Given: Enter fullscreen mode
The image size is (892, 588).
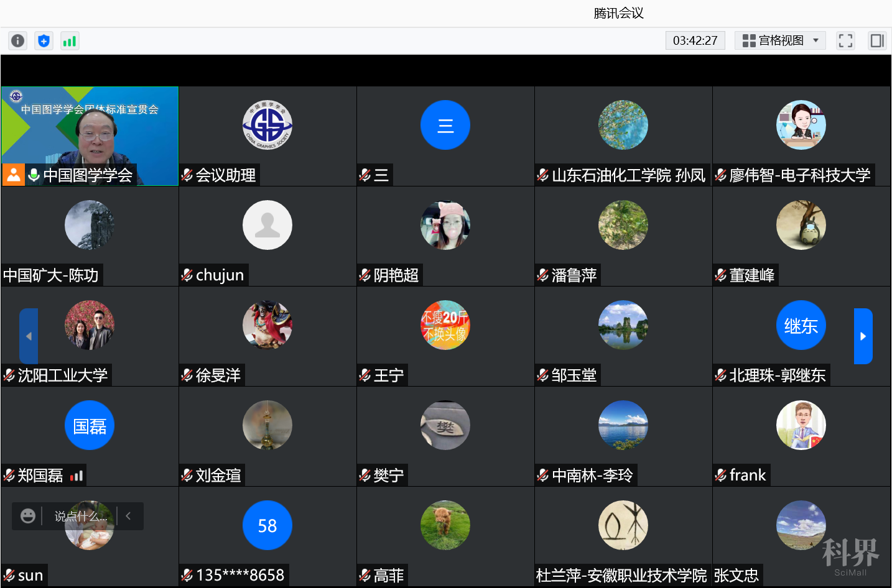Looking at the screenshot, I should [845, 40].
